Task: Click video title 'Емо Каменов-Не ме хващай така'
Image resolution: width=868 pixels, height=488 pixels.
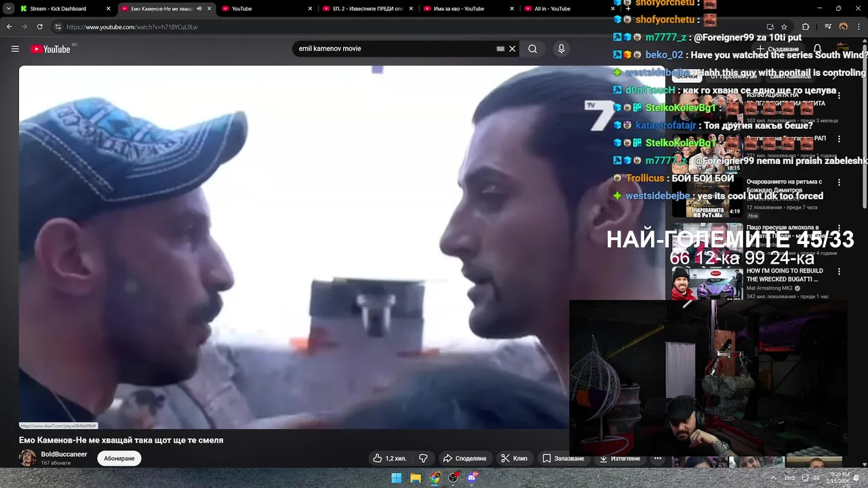Action: pos(121,440)
